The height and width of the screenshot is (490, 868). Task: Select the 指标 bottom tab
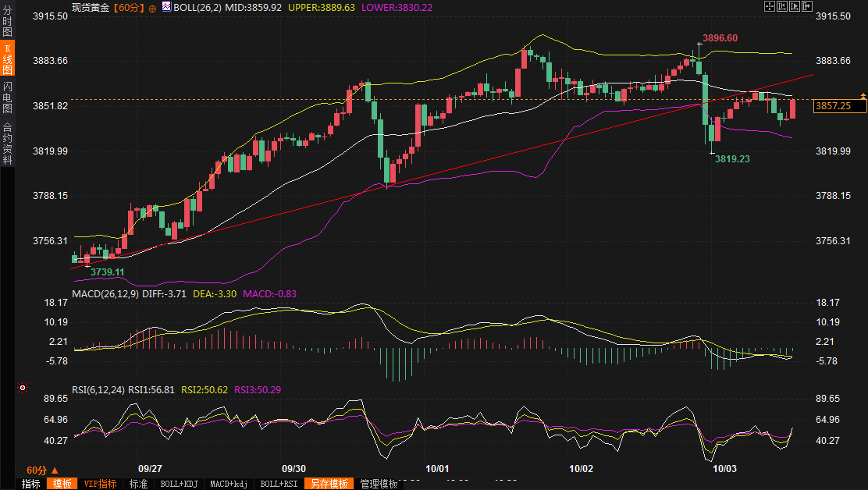coord(31,484)
